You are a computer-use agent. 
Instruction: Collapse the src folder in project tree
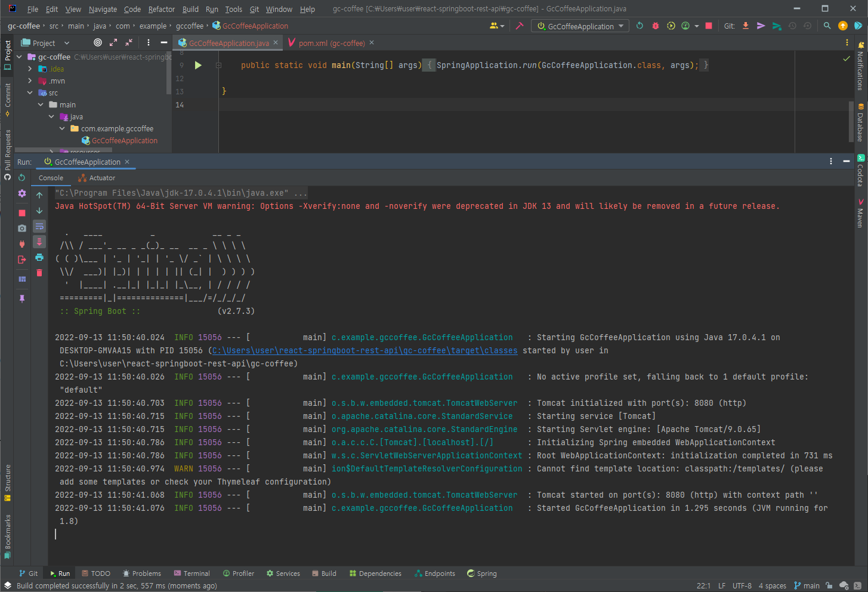[x=30, y=93]
